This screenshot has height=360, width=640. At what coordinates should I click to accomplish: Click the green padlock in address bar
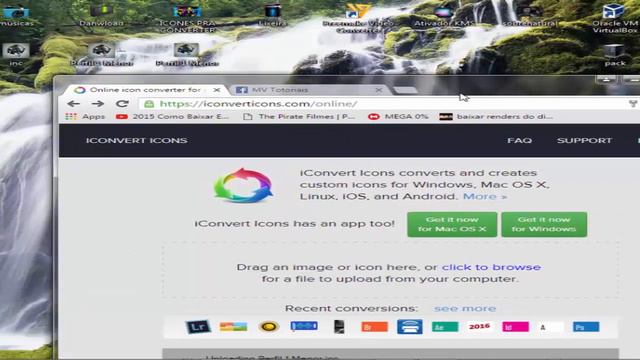(x=149, y=104)
